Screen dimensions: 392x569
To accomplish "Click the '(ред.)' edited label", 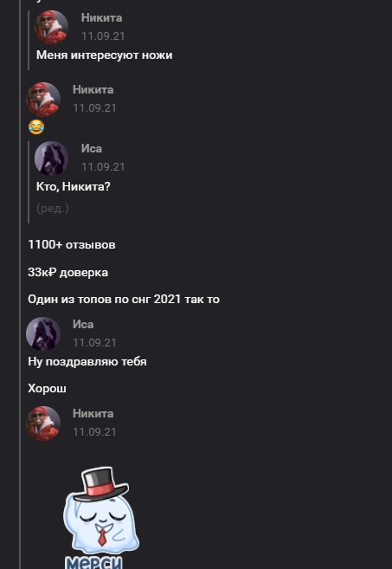I will [53, 209].
